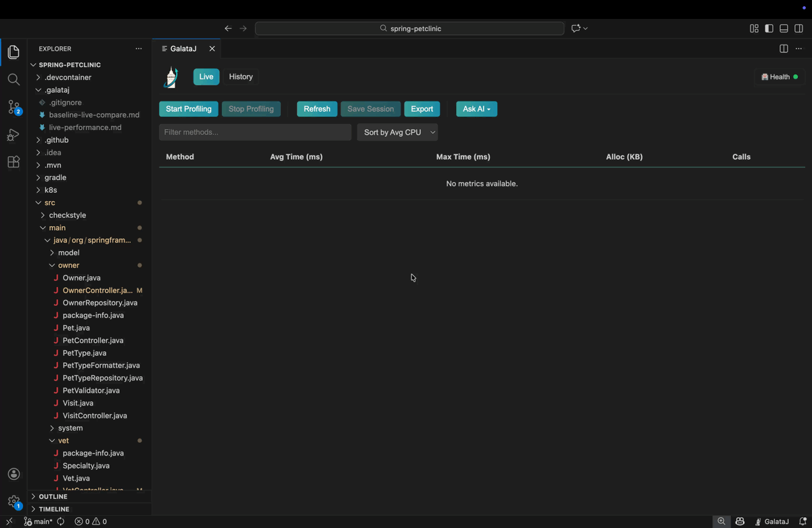812x528 pixels.
Task: Select the Live tab
Action: click(206, 76)
